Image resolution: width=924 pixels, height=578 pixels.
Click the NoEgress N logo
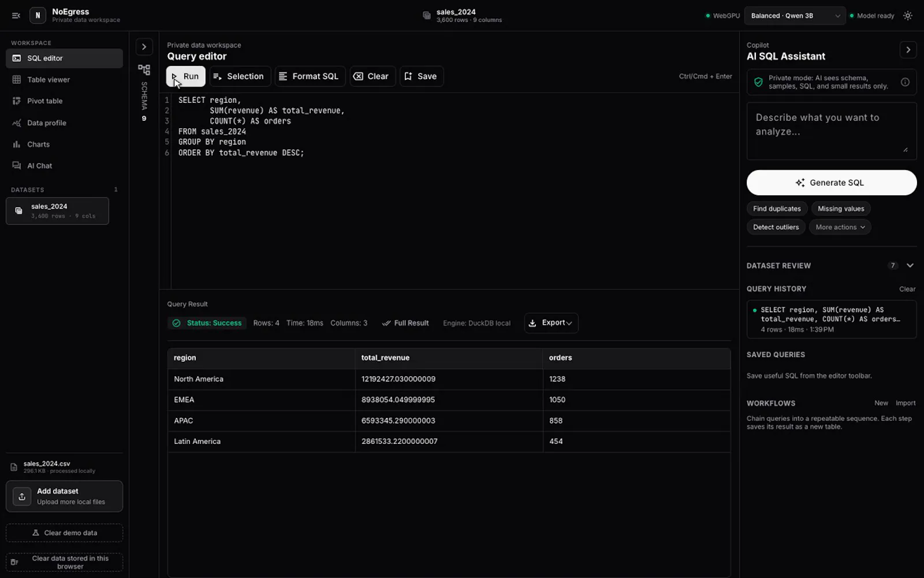point(38,16)
